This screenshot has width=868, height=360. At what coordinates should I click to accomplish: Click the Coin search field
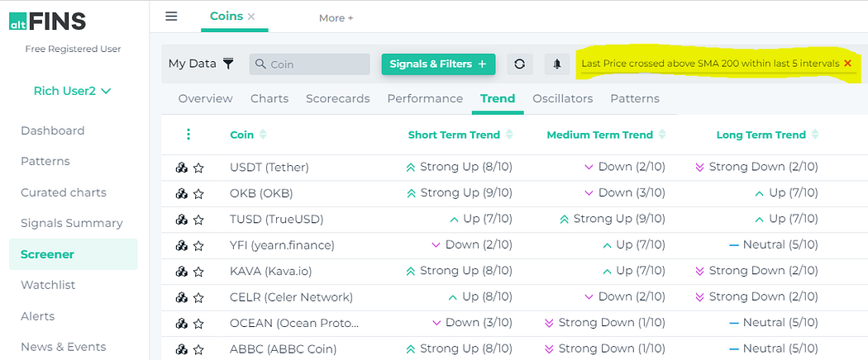pos(310,64)
